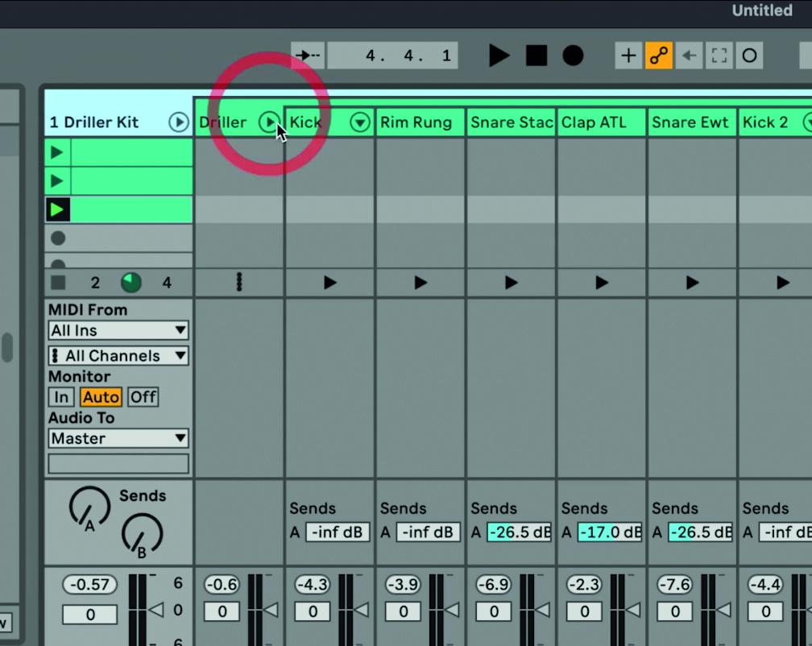812x646 pixels.
Task: Click the Snare Stac volume value -6.9
Action: pos(494,585)
